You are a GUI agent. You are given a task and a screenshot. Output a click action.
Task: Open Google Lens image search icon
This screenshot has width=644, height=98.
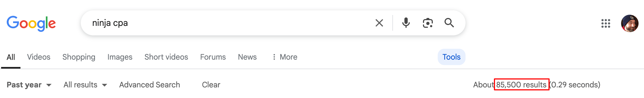pyautogui.click(x=428, y=23)
